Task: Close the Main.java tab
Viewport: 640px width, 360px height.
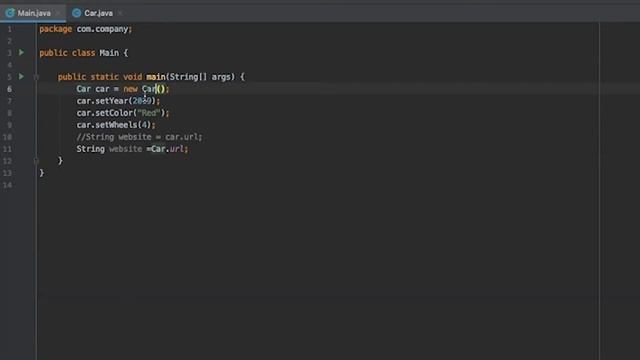Action: tap(58, 13)
